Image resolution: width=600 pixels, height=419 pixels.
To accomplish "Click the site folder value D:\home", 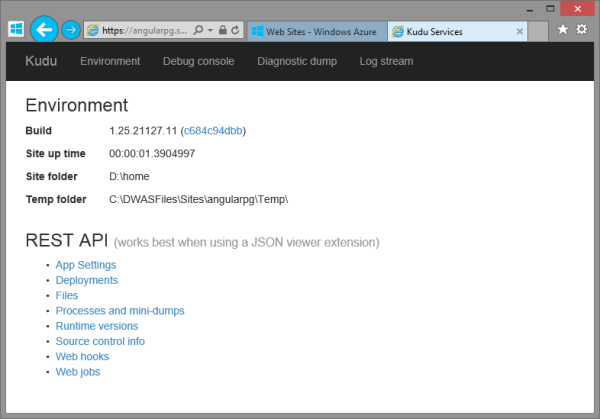I will point(129,176).
